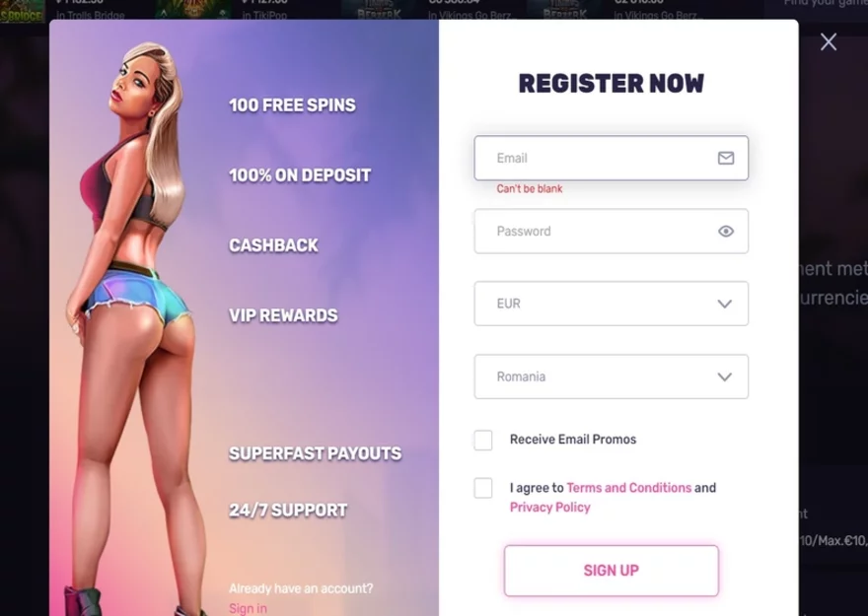The image size is (868, 616).
Task: Click the first Vikings Go Berzerk thumbnail
Action: point(379,10)
